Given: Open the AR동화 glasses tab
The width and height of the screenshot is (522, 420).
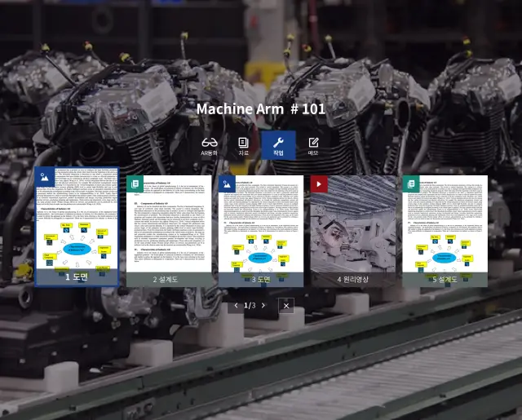Looking at the screenshot, I should (x=210, y=146).
